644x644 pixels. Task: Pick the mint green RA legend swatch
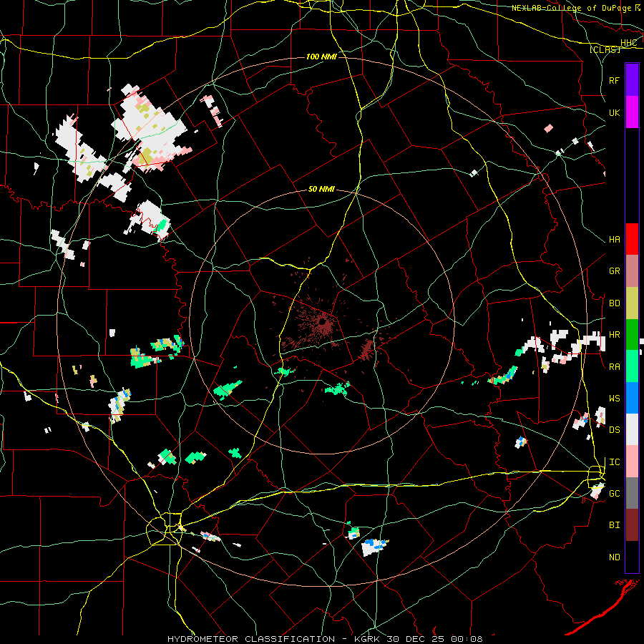pos(632,366)
